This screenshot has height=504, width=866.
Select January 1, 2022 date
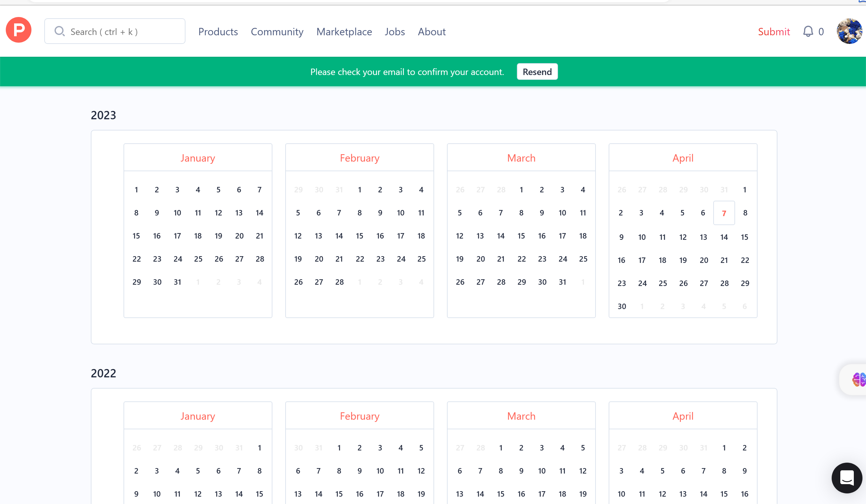pos(260,448)
